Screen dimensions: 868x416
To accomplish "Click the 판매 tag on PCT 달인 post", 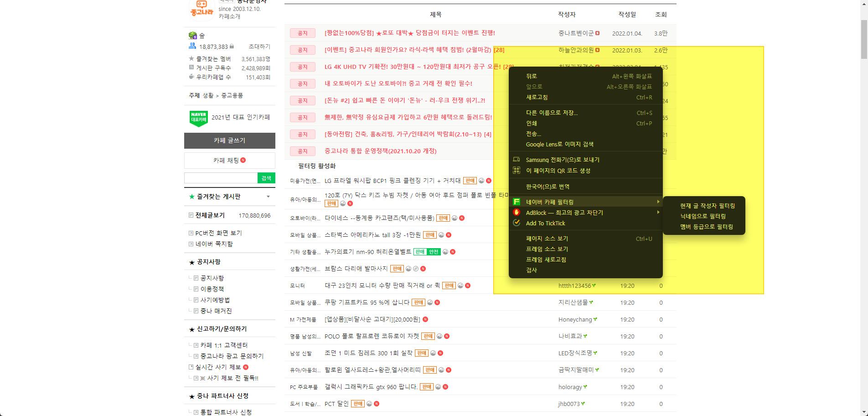I will pyautogui.click(x=358, y=404).
